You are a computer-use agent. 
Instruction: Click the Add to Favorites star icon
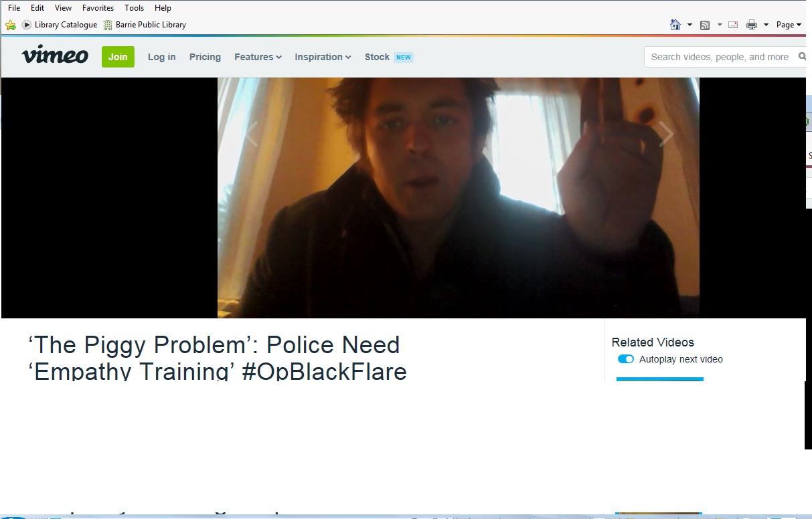click(x=11, y=25)
